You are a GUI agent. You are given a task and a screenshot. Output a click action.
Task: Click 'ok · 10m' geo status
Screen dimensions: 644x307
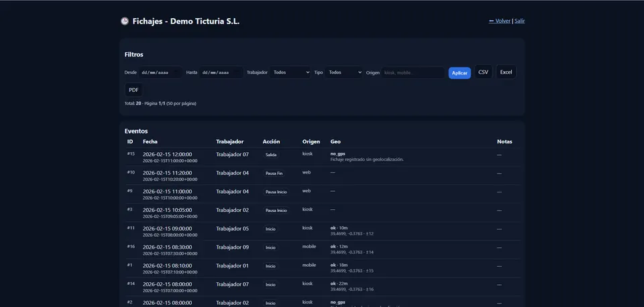coord(339,228)
